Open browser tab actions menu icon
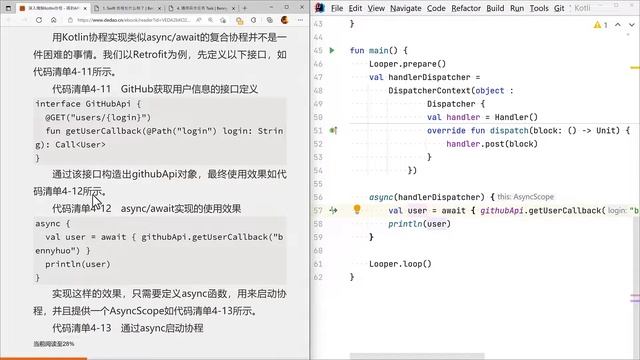Image resolution: width=640 pixels, height=360 pixels. pos(8,8)
